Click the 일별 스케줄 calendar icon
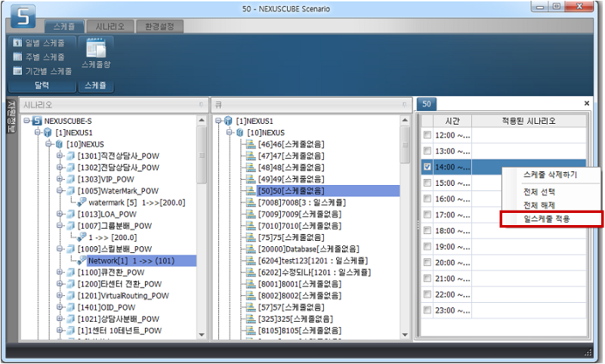Viewport: 605px width, 364px height. click(17, 42)
